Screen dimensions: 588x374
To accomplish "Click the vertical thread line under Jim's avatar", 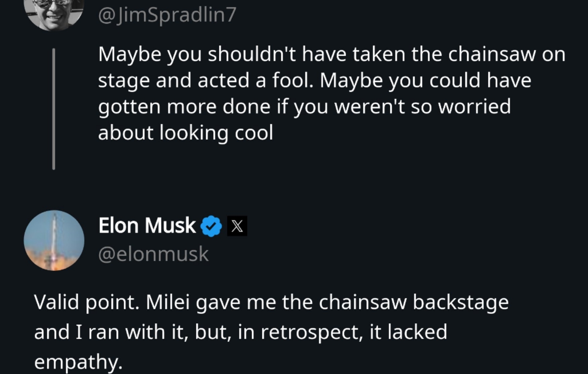I will (x=54, y=109).
